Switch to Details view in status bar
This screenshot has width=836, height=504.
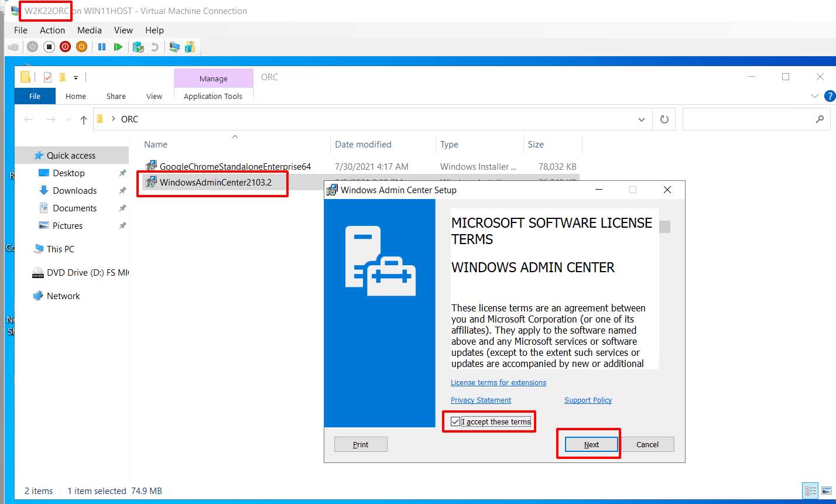point(811,491)
